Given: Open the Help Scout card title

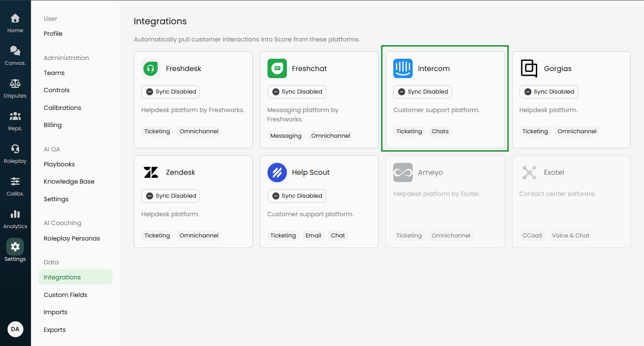Looking at the screenshot, I should pyautogui.click(x=311, y=172).
